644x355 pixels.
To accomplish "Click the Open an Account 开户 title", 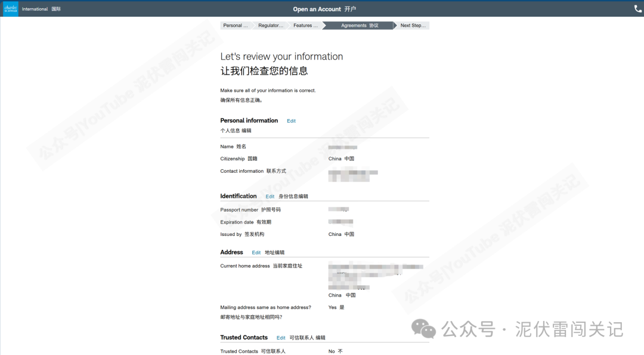I will [324, 9].
